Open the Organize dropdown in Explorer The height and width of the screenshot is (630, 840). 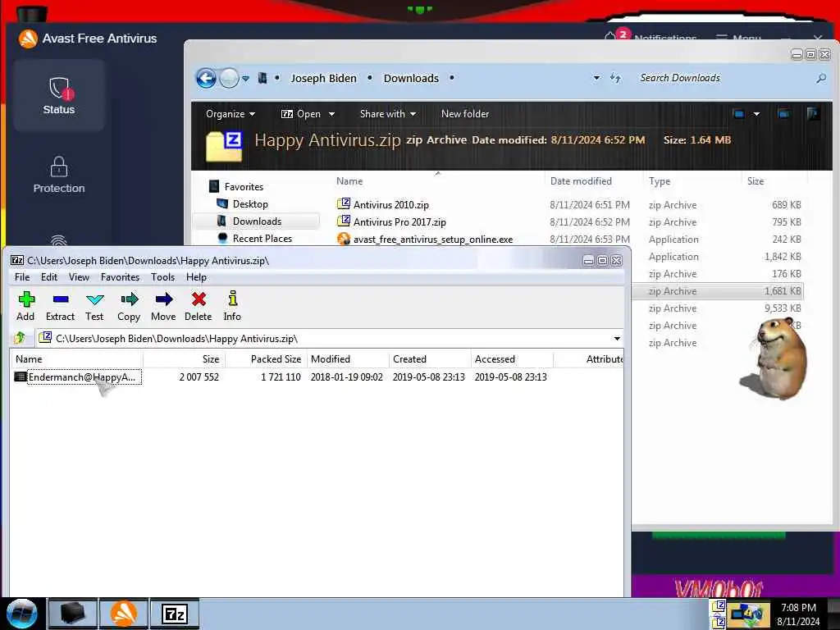click(x=231, y=113)
